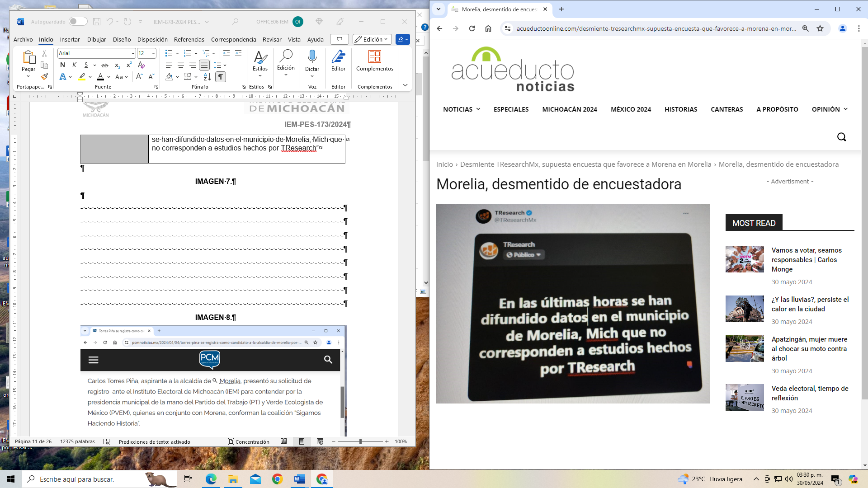Open Apatzingán article thumbnail
Image resolution: width=868 pixels, height=488 pixels.
point(745,348)
